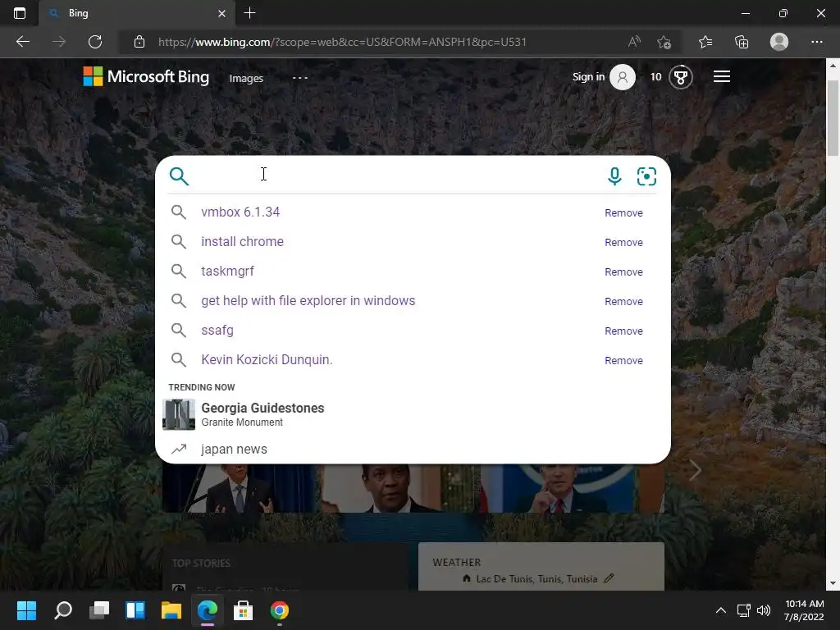The height and width of the screenshot is (630, 840).
Task: Open the Widgets taskbar icon
Action: tap(135, 610)
